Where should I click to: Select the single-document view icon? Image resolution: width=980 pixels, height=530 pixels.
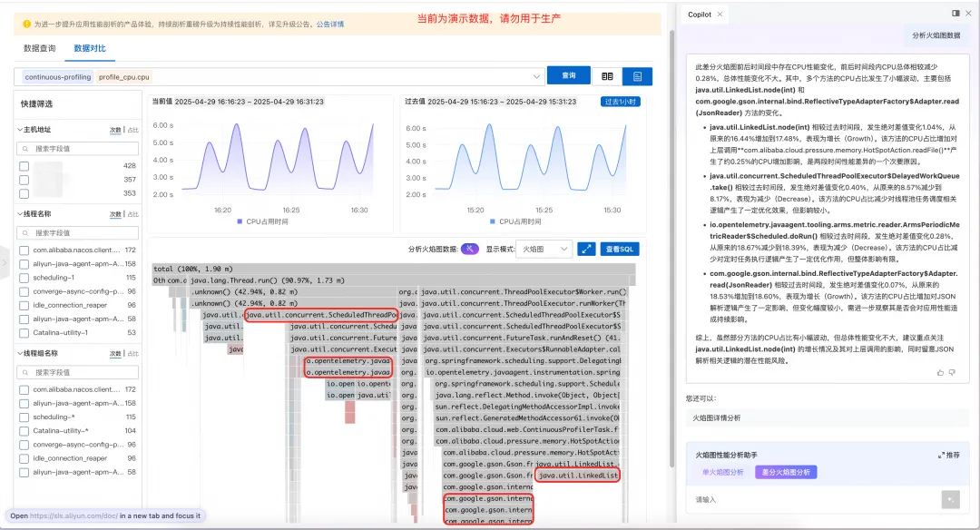[637, 76]
